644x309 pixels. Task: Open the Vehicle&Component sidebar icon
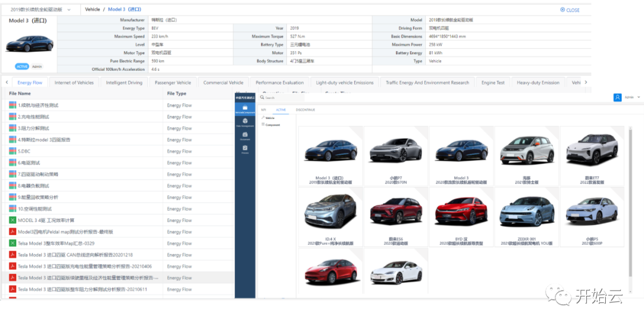(244, 108)
